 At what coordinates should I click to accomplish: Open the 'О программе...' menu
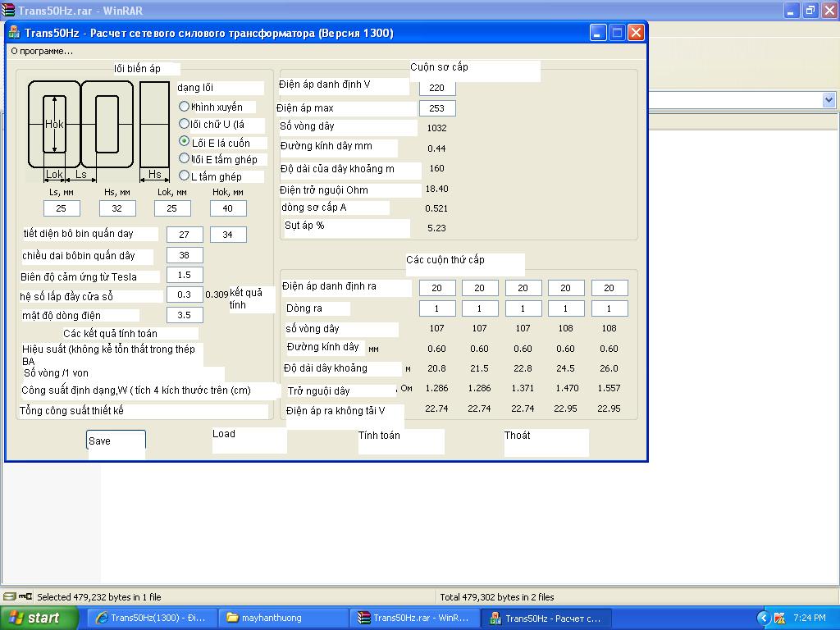(x=42, y=51)
